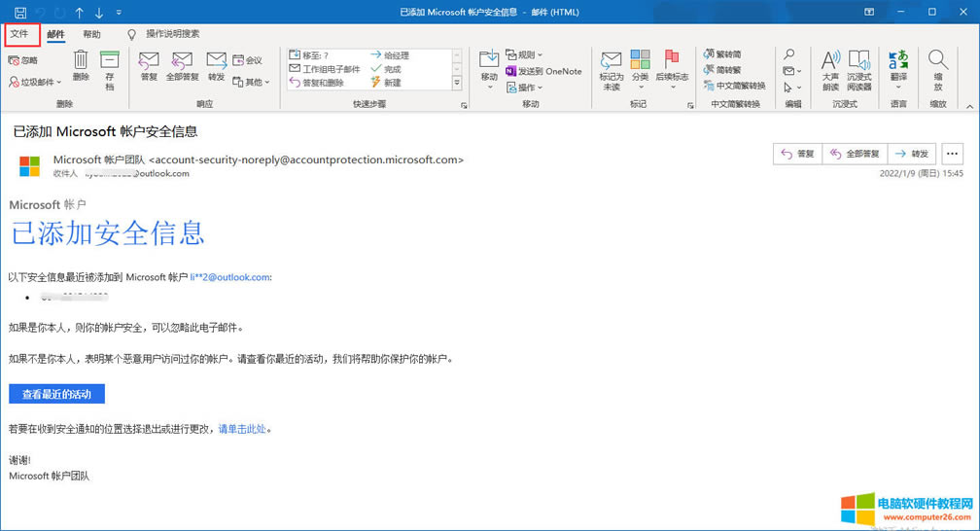
Task: Open Immersive Reader (沉浸式阅读器)
Action: (x=859, y=70)
